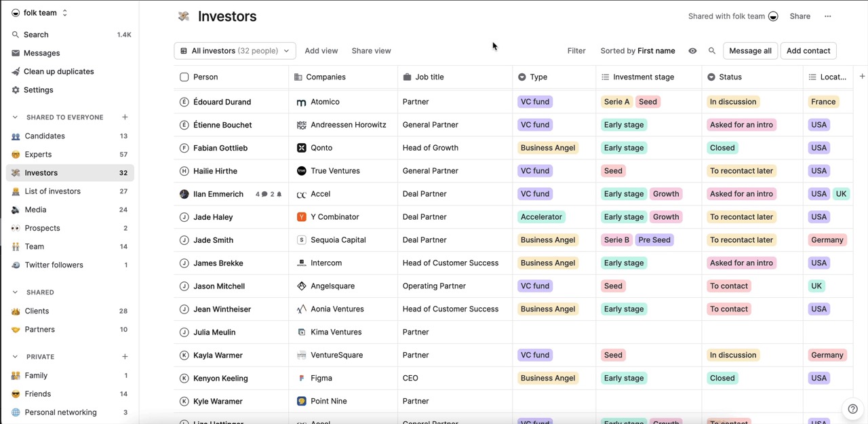The image size is (868, 424).
Task: Open reminders bell on Ilan Emmerich
Action: point(277,194)
